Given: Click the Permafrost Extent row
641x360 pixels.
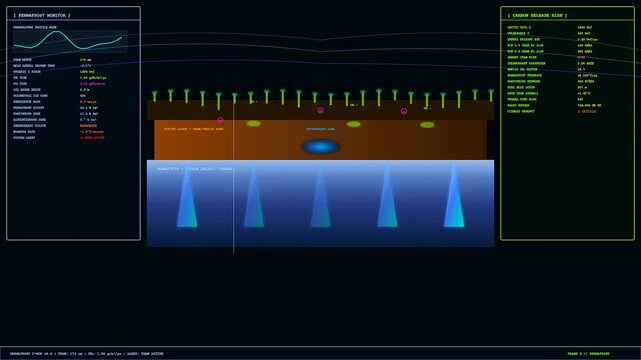Looking at the screenshot, I should click(x=55, y=107).
